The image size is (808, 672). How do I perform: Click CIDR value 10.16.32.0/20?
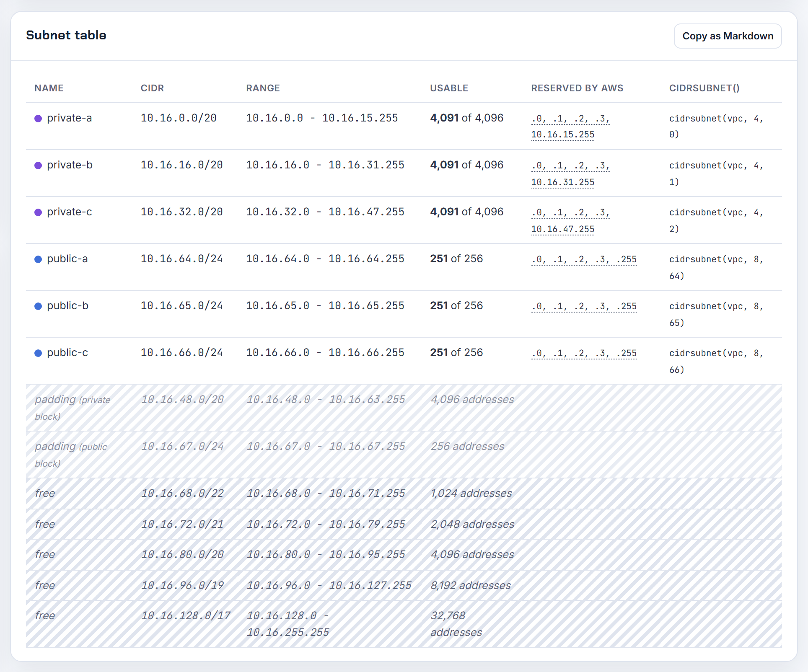181,212
